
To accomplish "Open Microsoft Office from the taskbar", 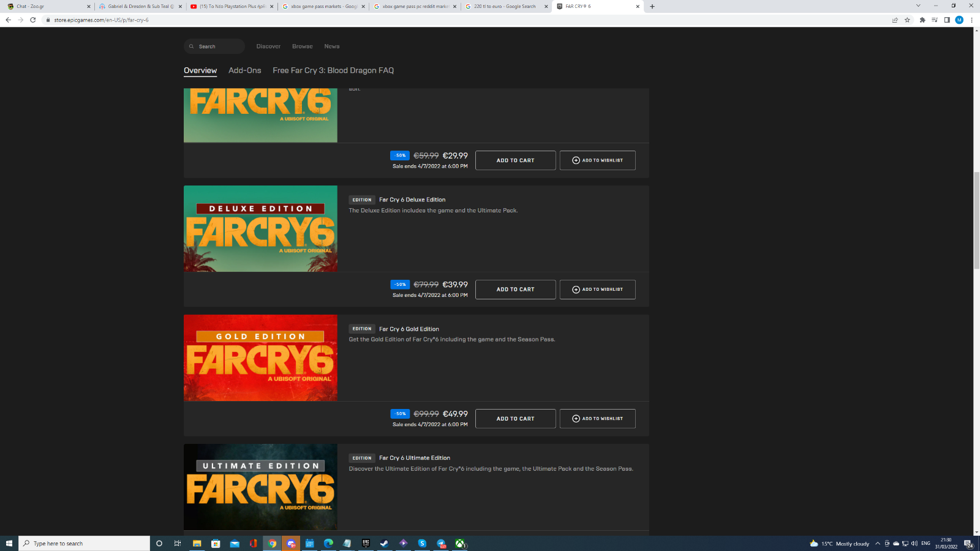I will click(x=253, y=543).
